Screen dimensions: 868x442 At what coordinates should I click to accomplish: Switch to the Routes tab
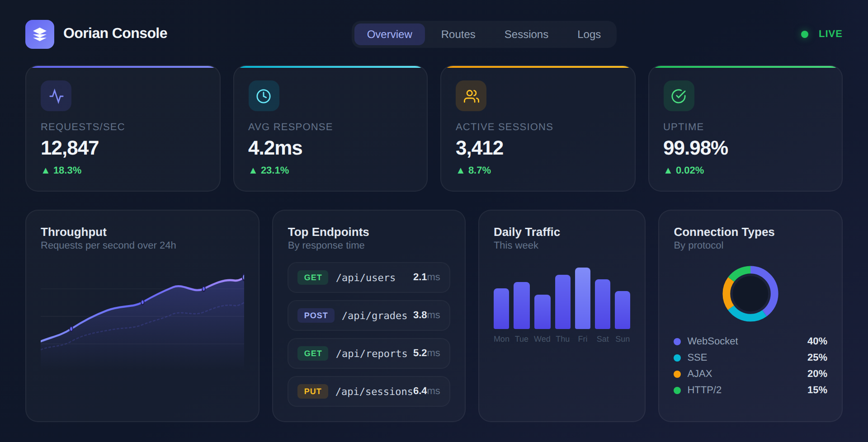tap(458, 34)
